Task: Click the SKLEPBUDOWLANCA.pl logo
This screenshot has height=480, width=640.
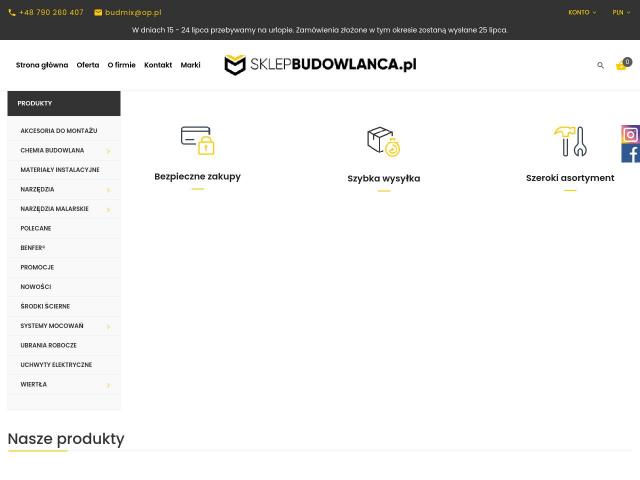Action: [x=320, y=64]
